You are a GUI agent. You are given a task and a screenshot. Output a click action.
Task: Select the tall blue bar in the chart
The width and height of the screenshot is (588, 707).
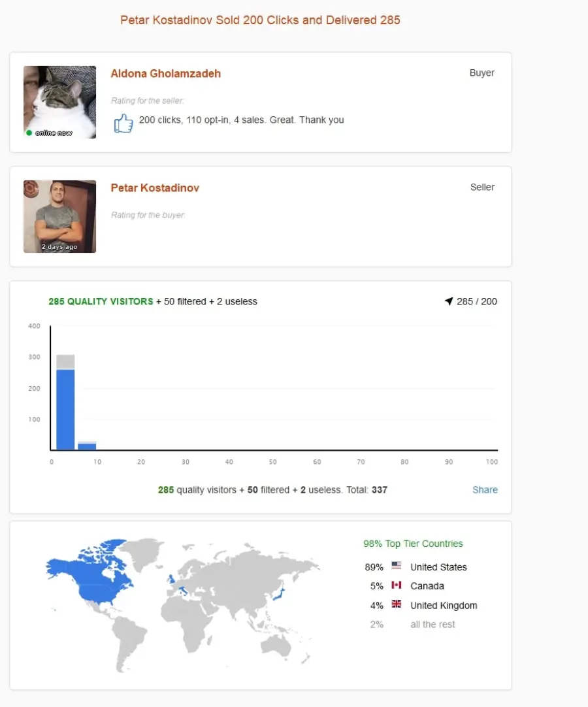coord(65,410)
